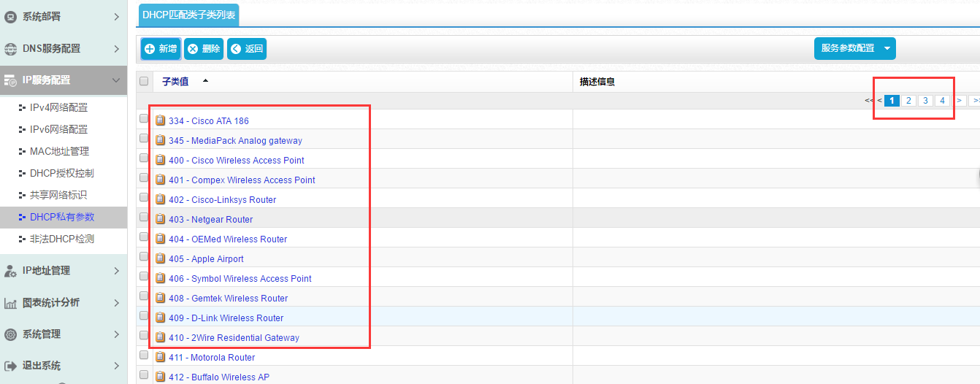Collapse the IP服务配置 section chevron
This screenshot has height=384, width=980.
click(115, 80)
